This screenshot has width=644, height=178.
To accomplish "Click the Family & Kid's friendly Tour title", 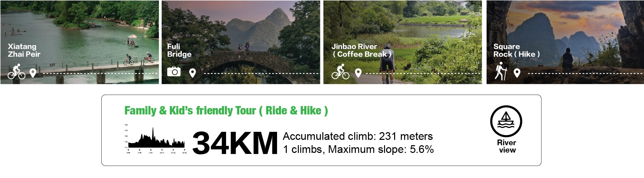I will [x=226, y=111].
